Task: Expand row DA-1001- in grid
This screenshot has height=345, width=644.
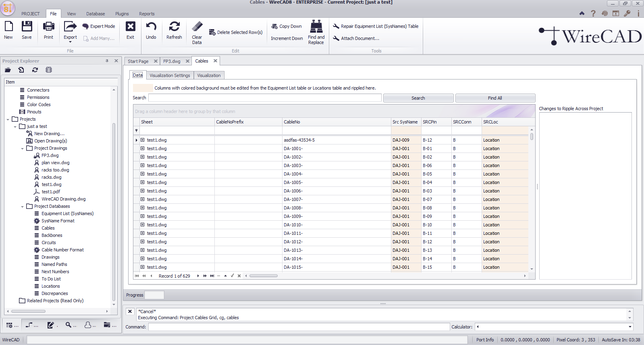Action: pos(142,148)
